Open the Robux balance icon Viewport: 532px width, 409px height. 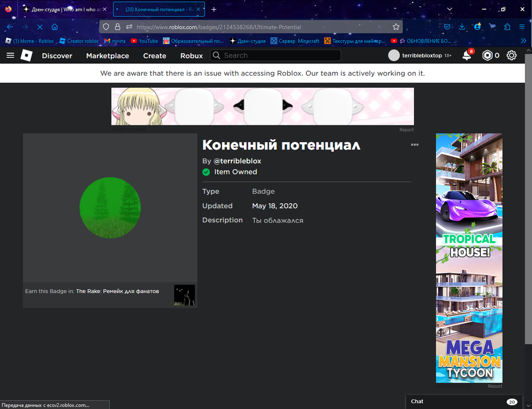point(488,55)
